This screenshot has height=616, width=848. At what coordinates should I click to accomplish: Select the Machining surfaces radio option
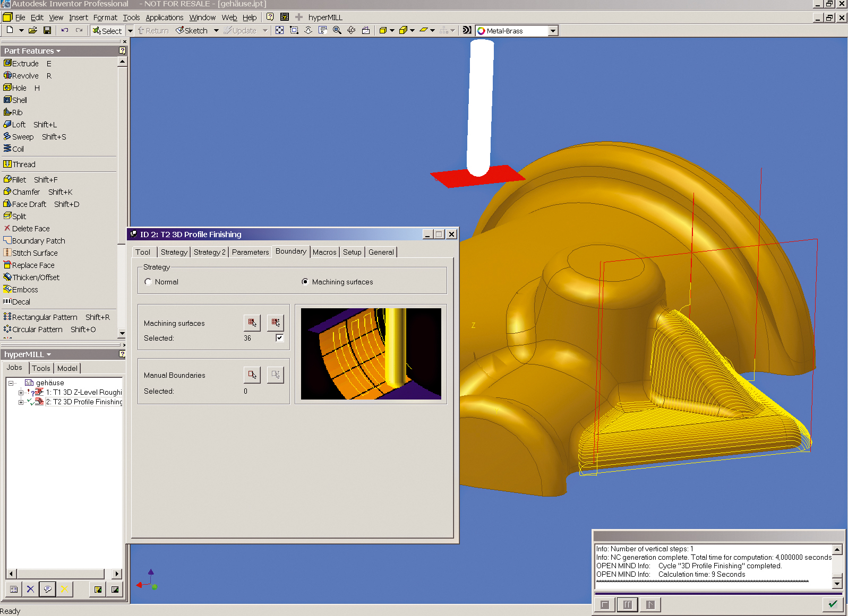point(305,282)
